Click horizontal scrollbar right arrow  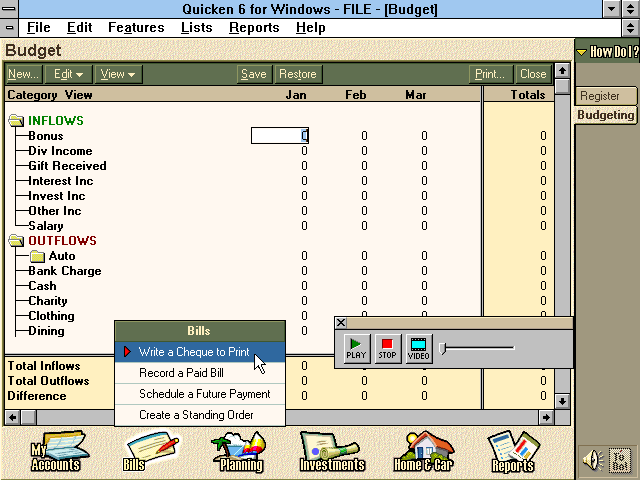(x=546, y=418)
